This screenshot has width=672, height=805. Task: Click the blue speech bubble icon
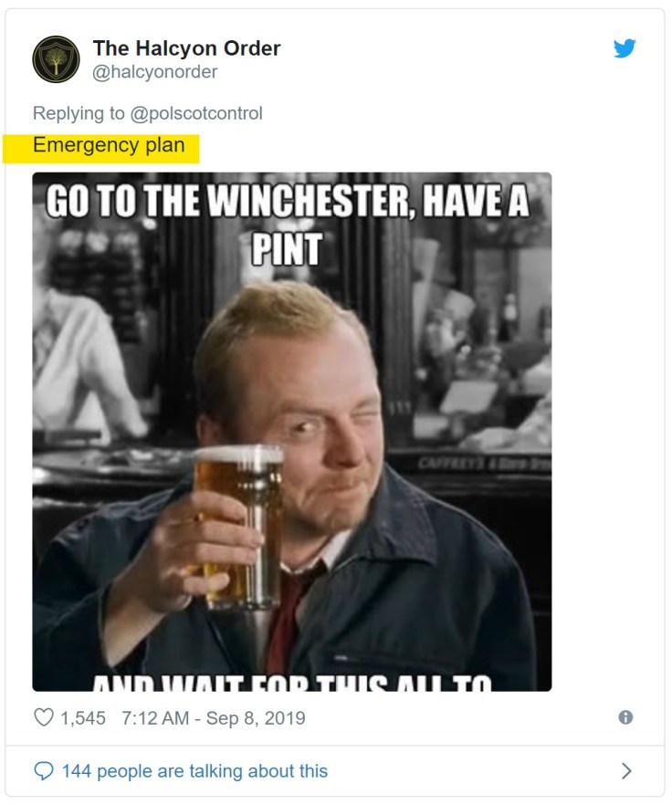tap(43, 771)
